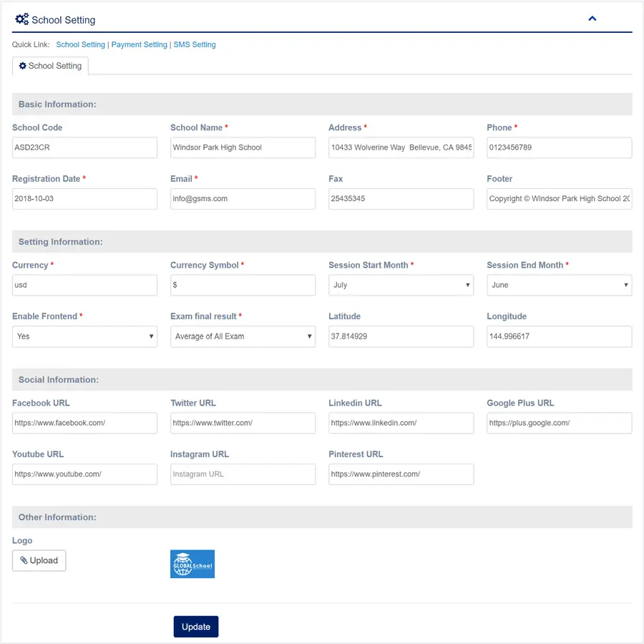Image resolution: width=644 pixels, height=644 pixels.
Task: Open the SMS Setting quick link
Action: (x=194, y=44)
